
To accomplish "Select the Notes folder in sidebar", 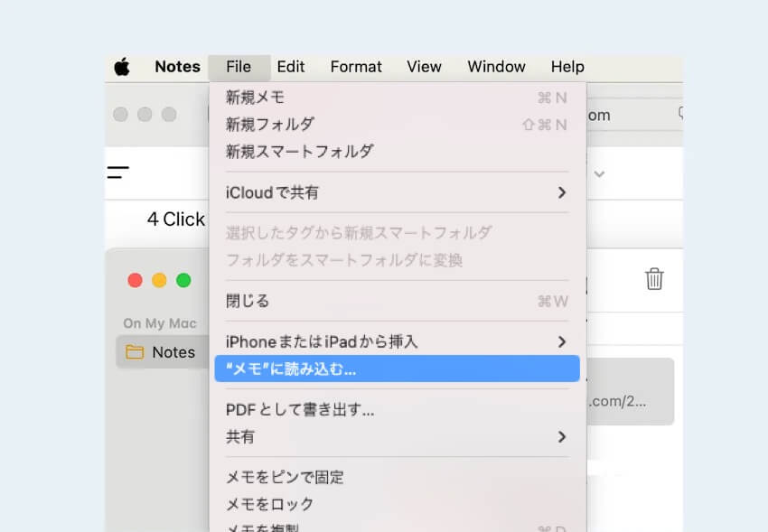I will tap(163, 352).
